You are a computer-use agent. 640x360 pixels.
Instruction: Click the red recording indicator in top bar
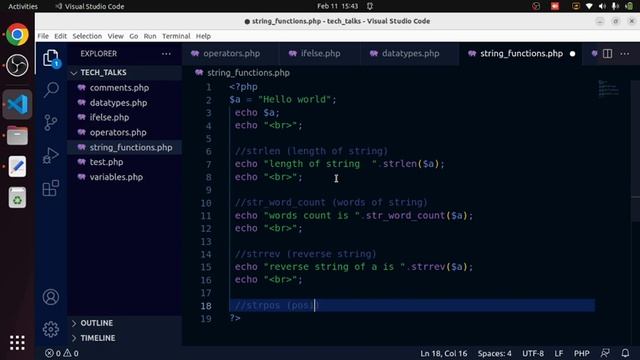point(555,6)
